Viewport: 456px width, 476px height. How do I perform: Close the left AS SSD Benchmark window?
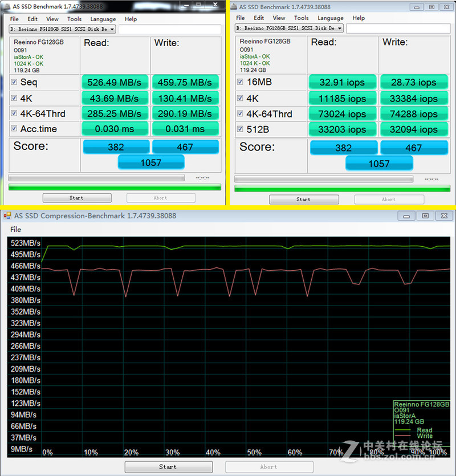click(x=215, y=5)
